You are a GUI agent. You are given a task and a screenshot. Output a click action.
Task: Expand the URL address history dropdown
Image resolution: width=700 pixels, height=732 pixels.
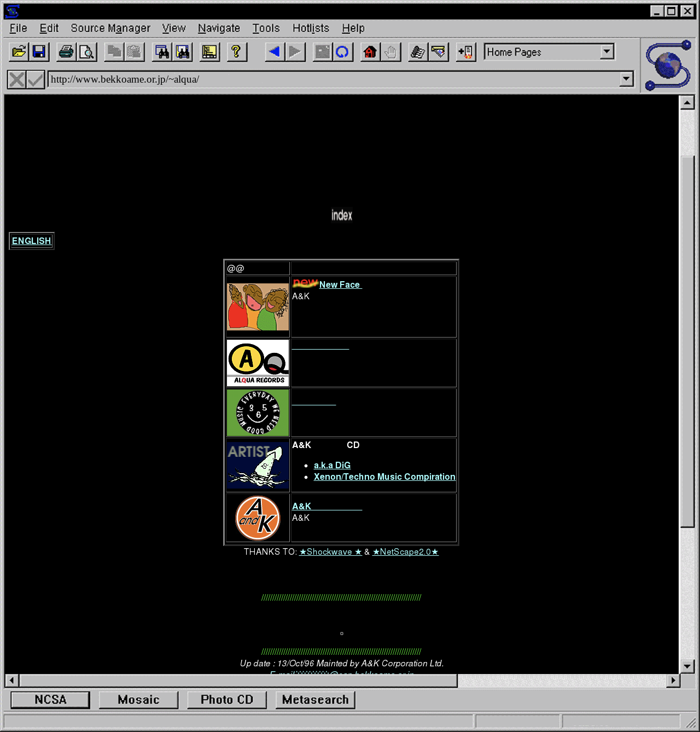(627, 79)
